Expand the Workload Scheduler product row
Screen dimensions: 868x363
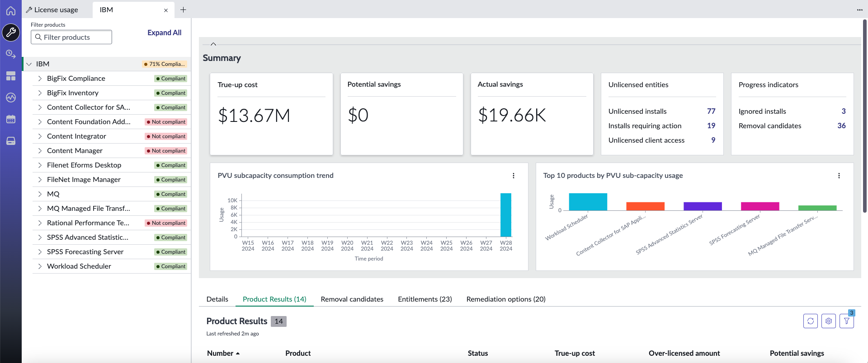[40, 266]
